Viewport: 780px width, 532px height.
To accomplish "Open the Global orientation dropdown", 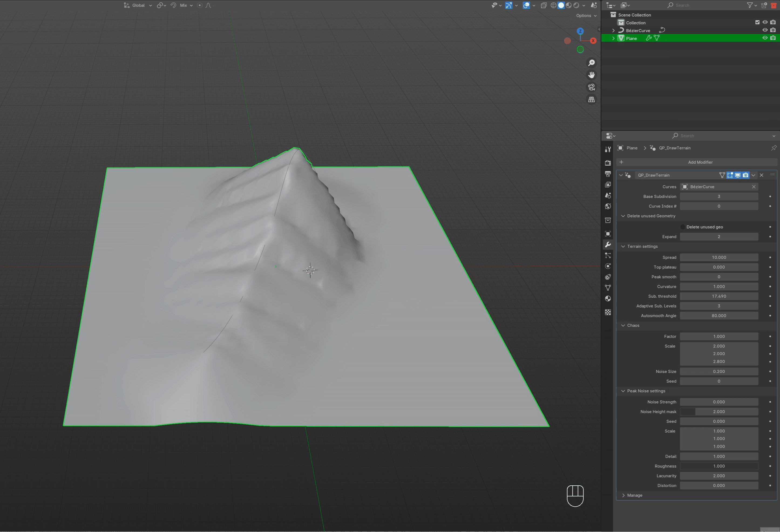I will (138, 5).
